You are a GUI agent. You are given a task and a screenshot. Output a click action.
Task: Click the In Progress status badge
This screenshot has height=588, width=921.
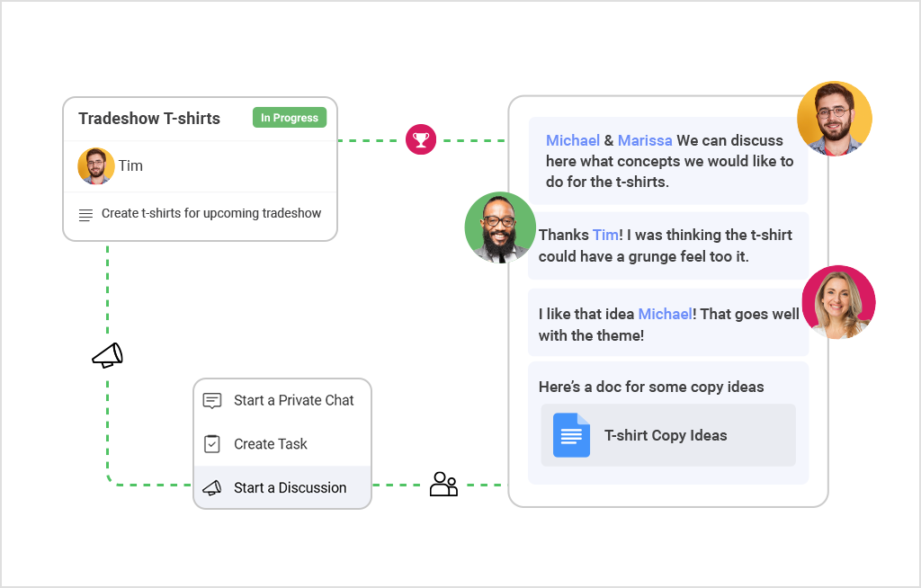[x=290, y=117]
